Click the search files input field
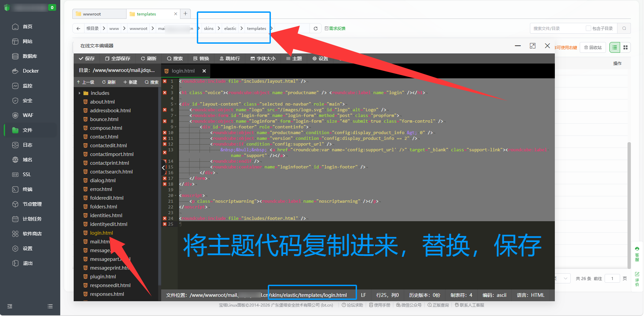The height and width of the screenshot is (316, 644). pos(557,29)
